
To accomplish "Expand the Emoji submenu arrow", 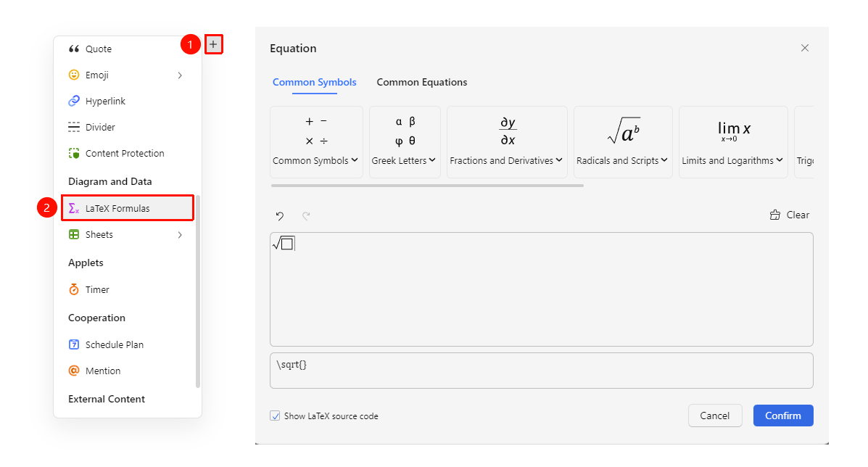I will [180, 75].
